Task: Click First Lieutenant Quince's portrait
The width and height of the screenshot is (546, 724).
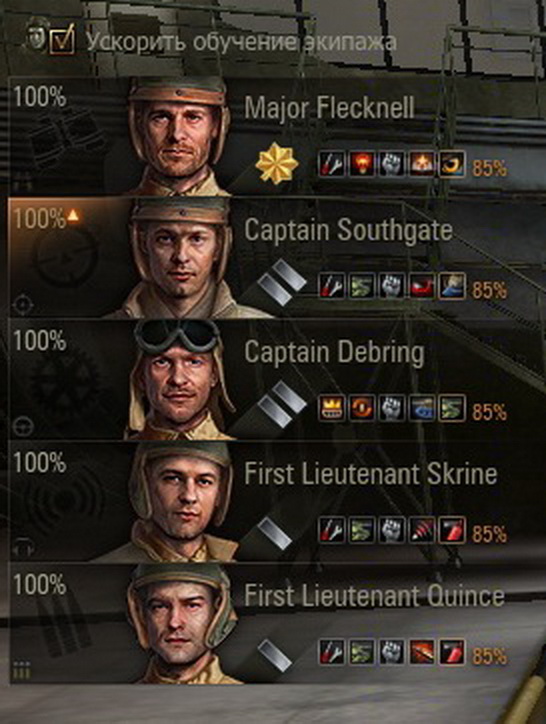Action: point(180,623)
